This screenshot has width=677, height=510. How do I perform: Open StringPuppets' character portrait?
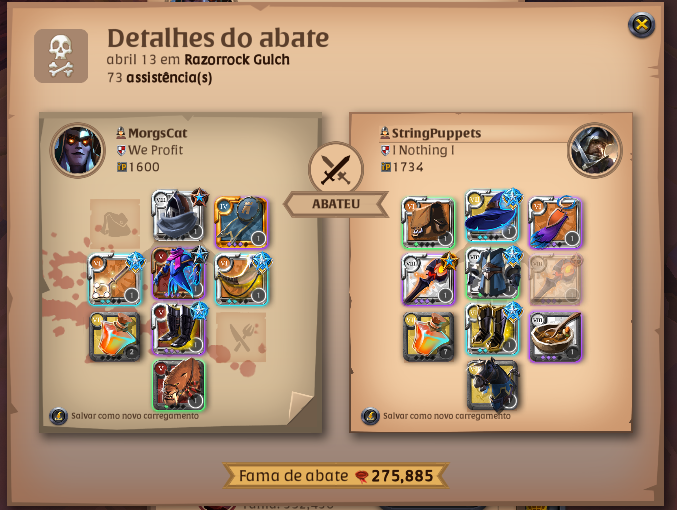(595, 150)
